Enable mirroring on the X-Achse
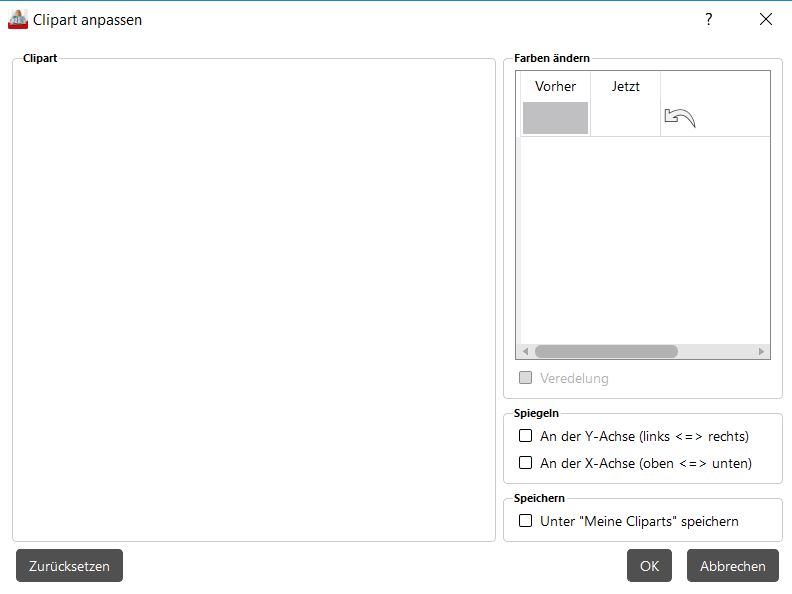The height and width of the screenshot is (594, 792). (525, 463)
